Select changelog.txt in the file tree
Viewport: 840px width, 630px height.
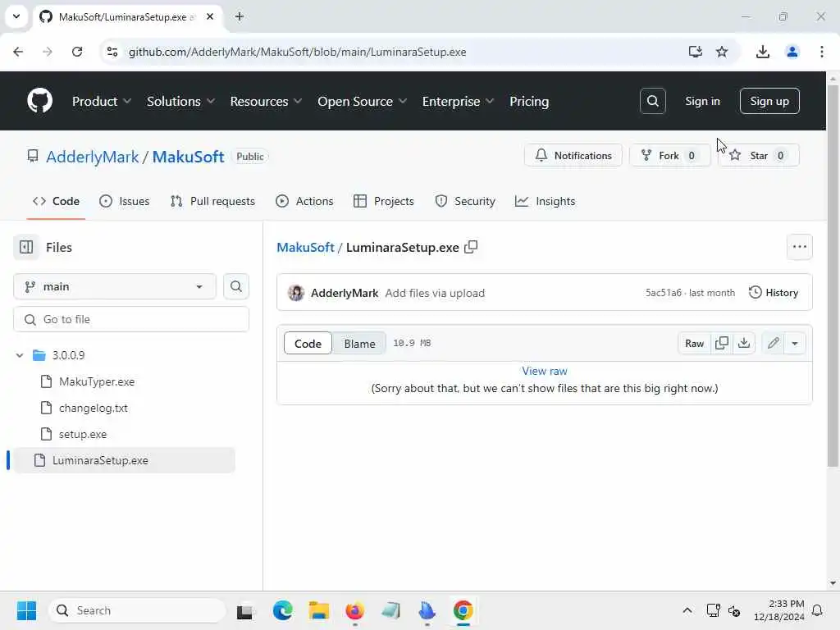coord(94,408)
